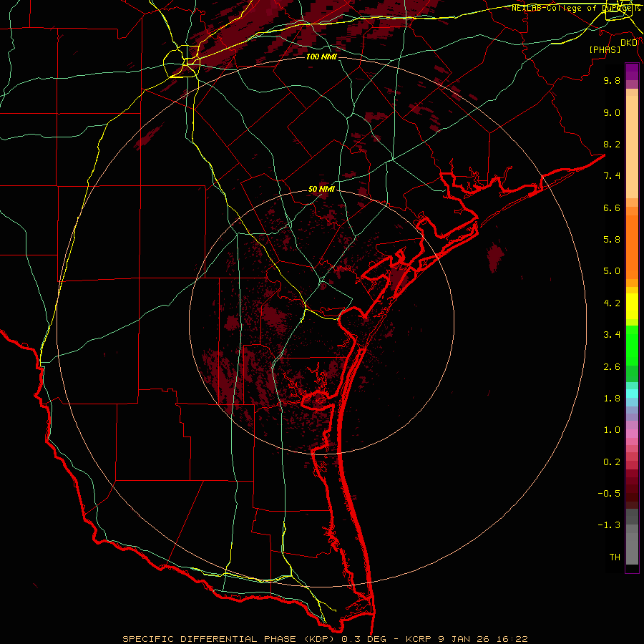The height and width of the screenshot is (644, 644).
Task: Click the 9.8 value on the color scale
Action: tap(612, 80)
